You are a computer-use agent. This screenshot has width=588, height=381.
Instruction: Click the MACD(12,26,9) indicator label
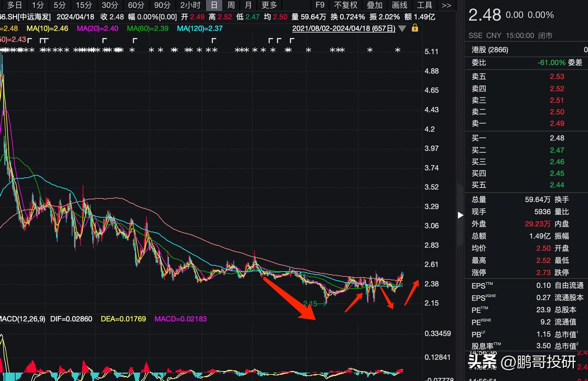(23, 319)
